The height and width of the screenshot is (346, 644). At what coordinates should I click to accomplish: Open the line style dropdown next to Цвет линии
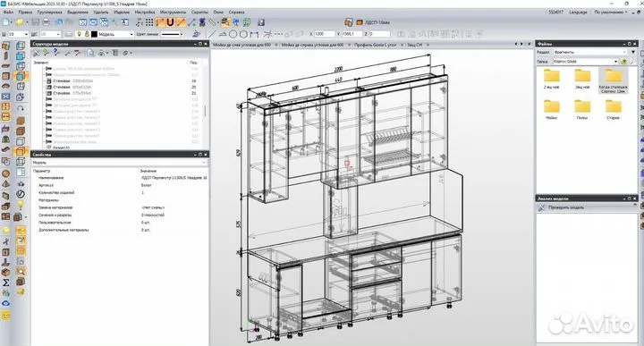coord(172,34)
